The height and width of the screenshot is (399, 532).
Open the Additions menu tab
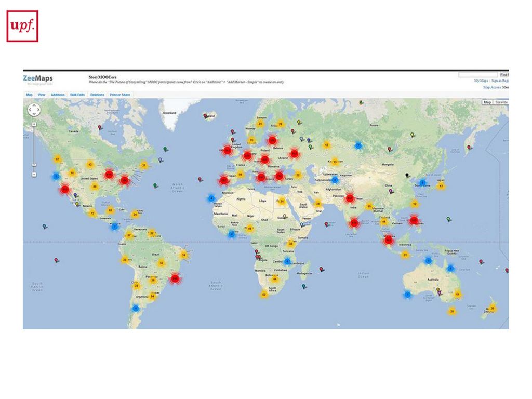coord(58,95)
